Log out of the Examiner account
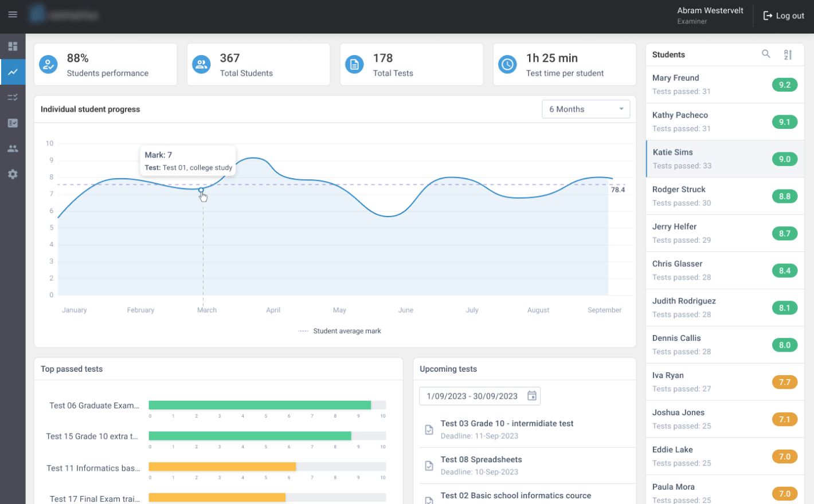This screenshot has width=814, height=504. point(783,15)
